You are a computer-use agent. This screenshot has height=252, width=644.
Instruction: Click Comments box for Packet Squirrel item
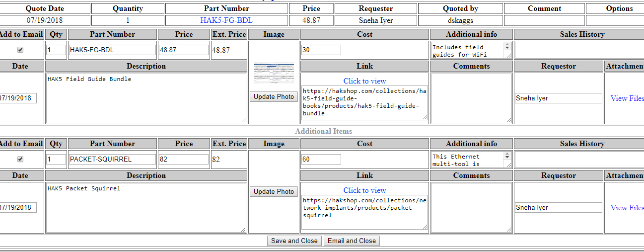click(x=471, y=208)
